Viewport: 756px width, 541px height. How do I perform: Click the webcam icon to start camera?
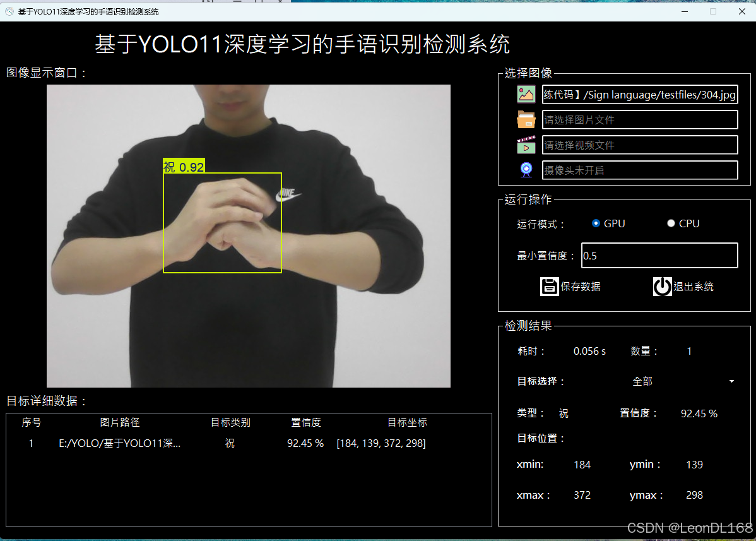[x=526, y=170]
